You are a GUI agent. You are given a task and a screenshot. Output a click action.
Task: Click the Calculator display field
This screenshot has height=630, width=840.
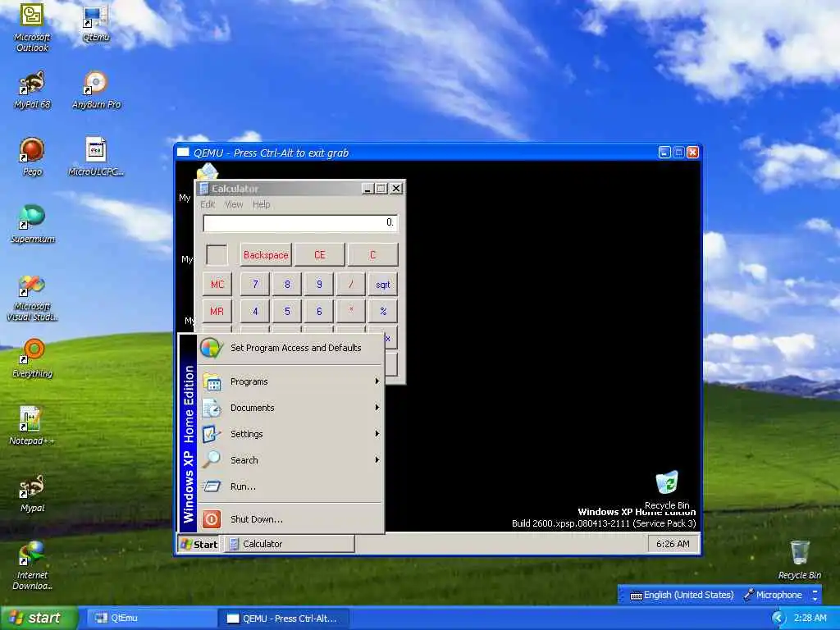[x=300, y=223]
